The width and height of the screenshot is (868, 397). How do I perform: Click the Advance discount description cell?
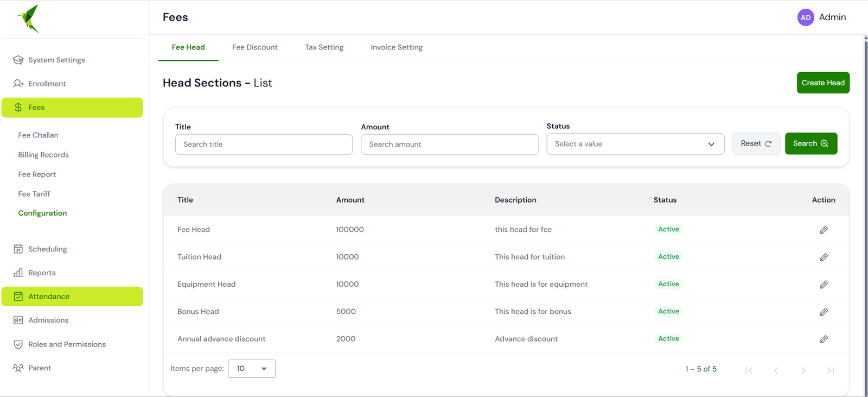(526, 339)
